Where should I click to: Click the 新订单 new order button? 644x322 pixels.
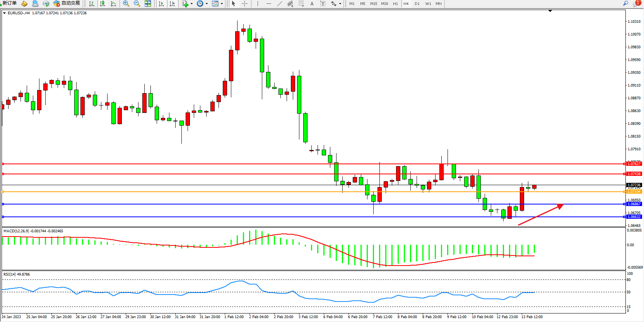coord(9,3)
